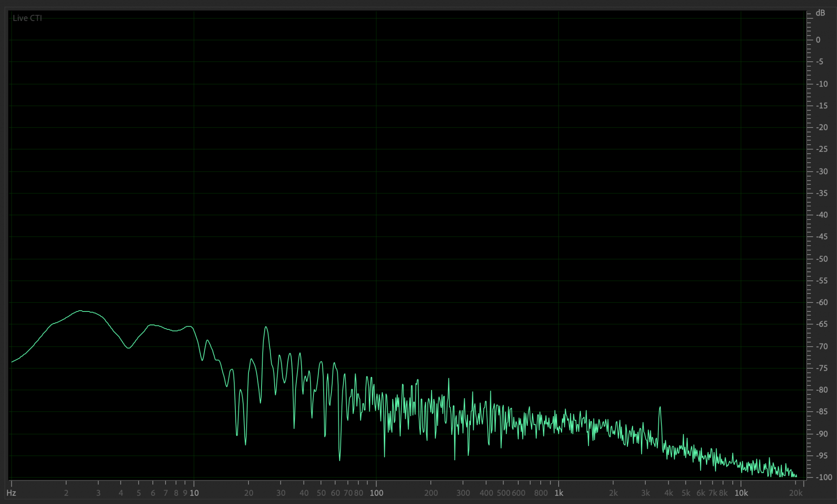Choose the -45 dB scale label
837x504 pixels.
point(821,237)
